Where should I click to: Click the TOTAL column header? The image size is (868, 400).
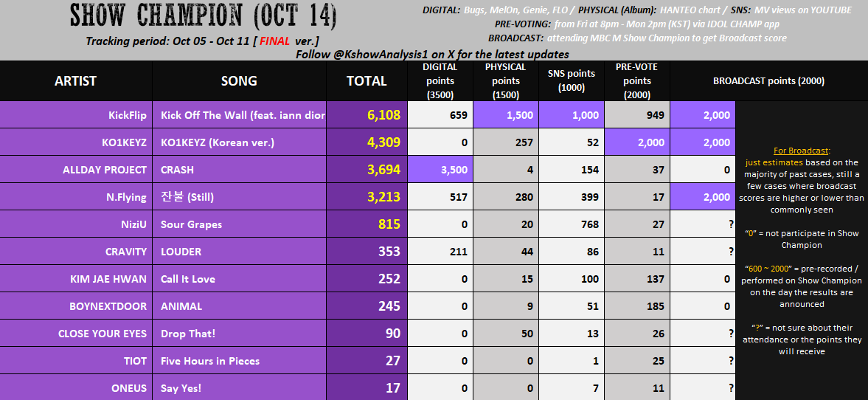(x=367, y=81)
